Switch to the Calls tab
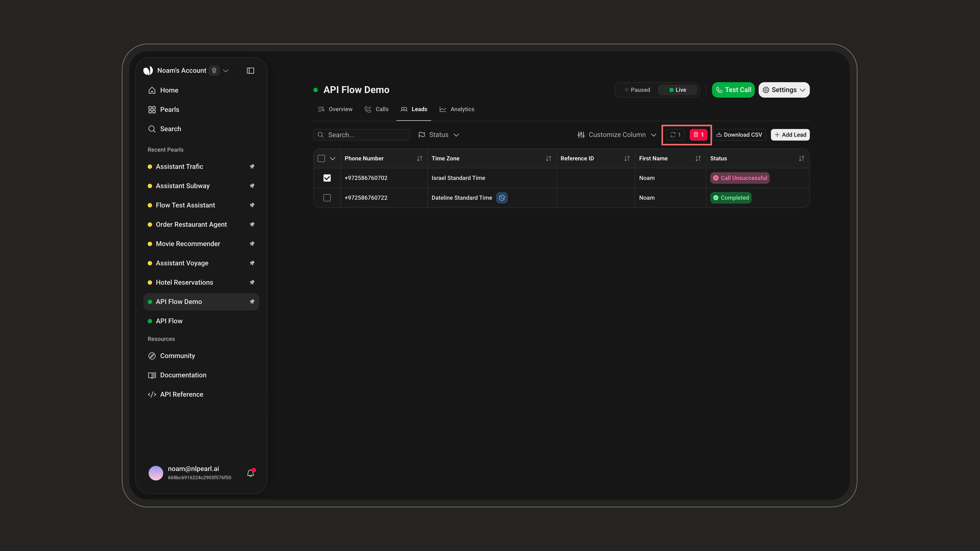This screenshot has height=551, width=980. tap(377, 109)
